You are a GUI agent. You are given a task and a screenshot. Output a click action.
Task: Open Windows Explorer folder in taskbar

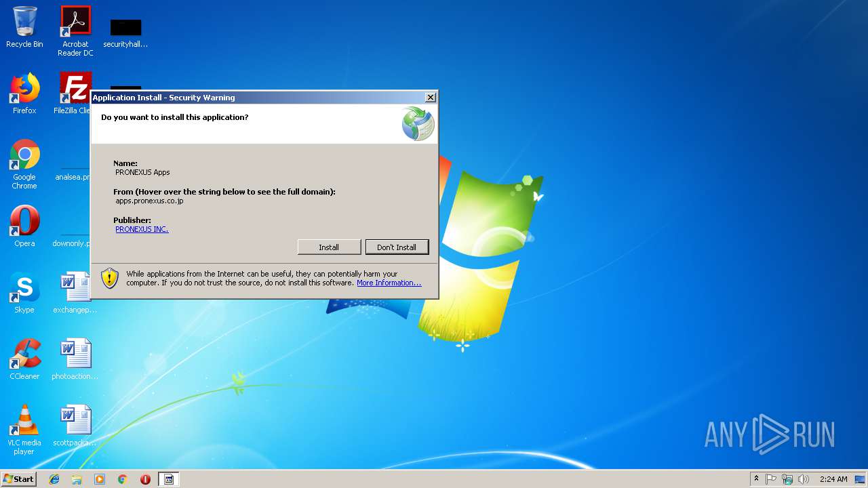tap(77, 479)
